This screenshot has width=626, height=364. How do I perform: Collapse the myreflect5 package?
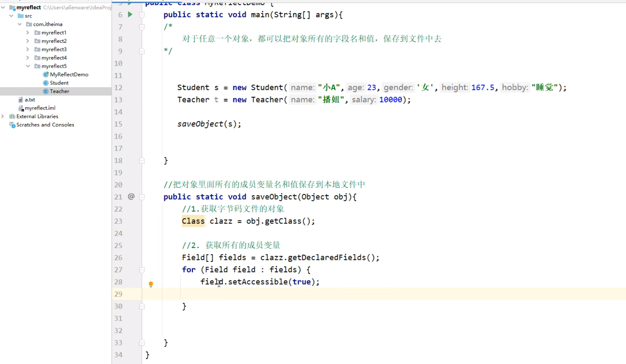(x=28, y=66)
